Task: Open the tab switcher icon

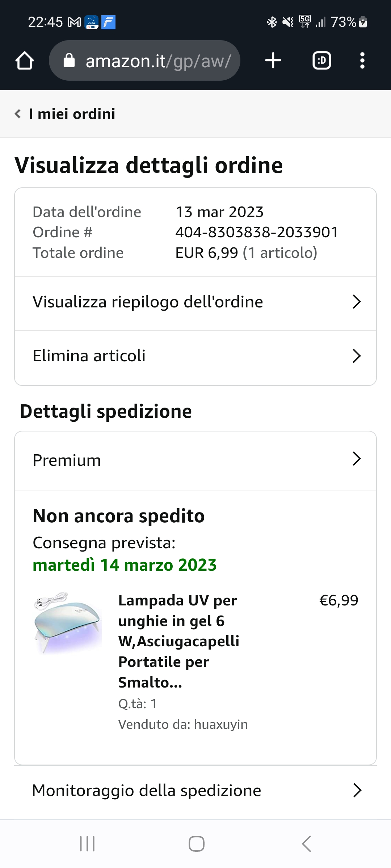Action: click(x=321, y=60)
